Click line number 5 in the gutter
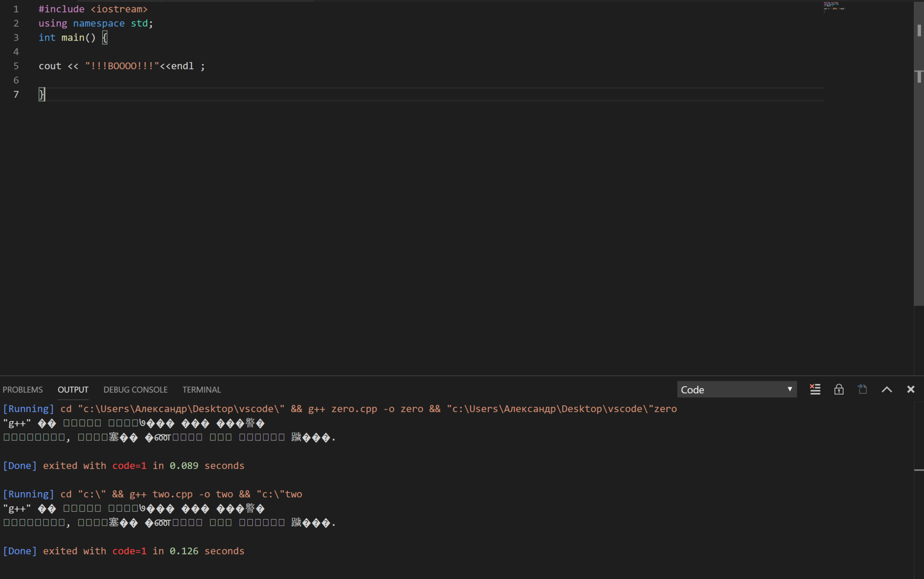 [16, 66]
